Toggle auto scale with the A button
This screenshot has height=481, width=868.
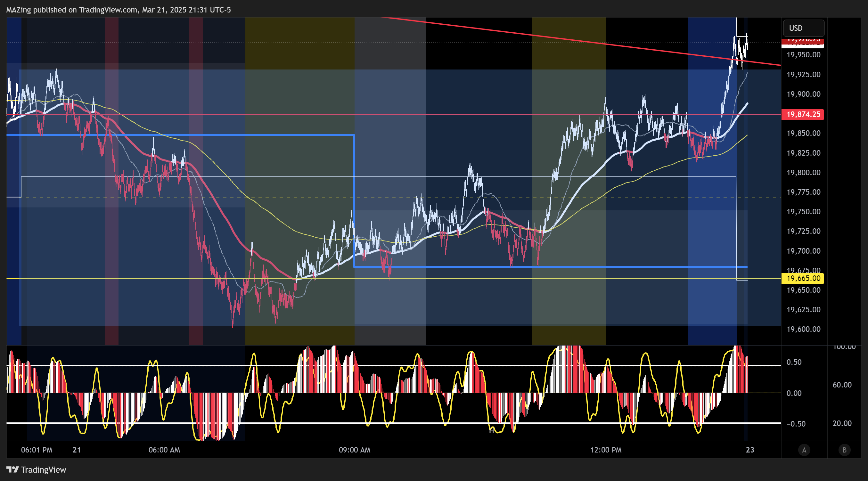[804, 450]
